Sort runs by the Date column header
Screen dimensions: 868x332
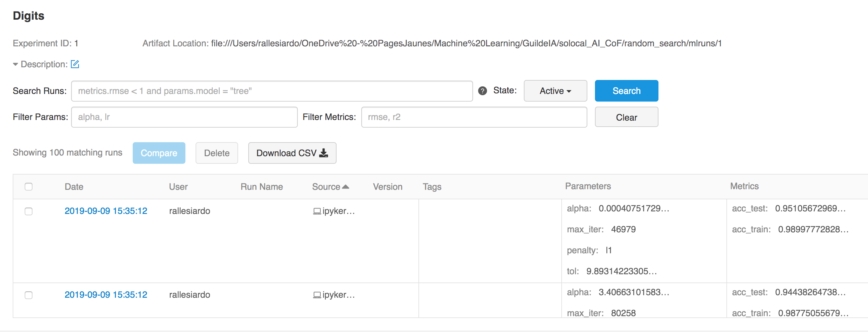(x=74, y=187)
